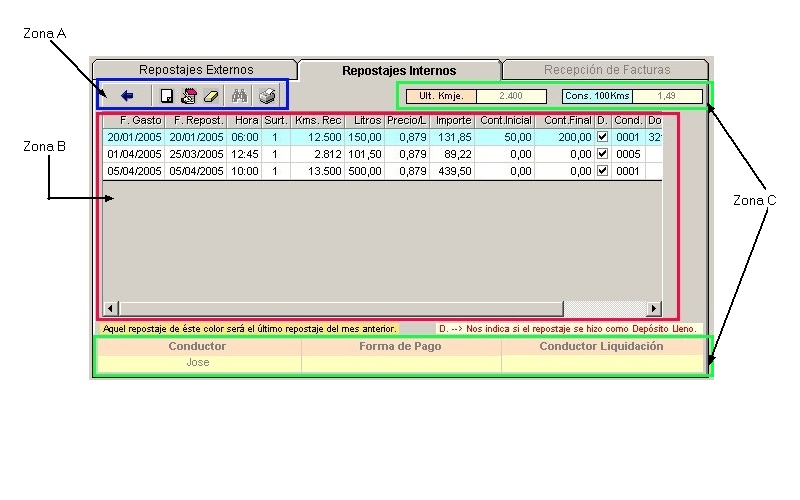800x500 pixels.
Task: Click the Kms. Rec cell 12.500
Action: (x=318, y=137)
